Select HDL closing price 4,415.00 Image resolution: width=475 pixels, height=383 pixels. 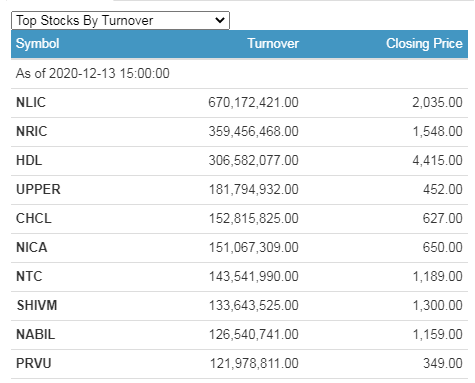[x=437, y=160]
